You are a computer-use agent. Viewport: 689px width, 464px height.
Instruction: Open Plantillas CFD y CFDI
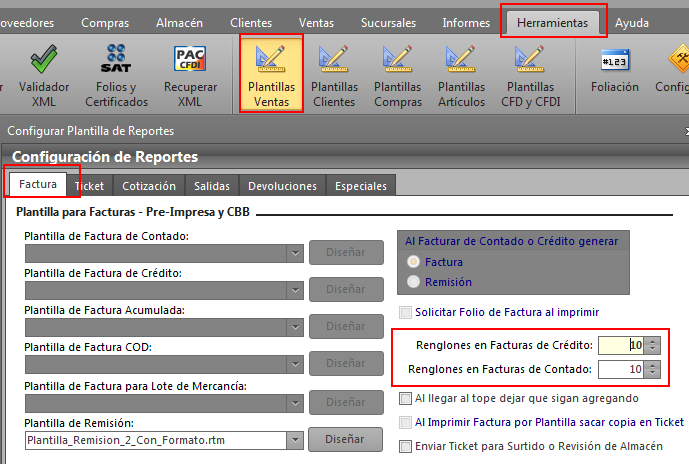coord(531,74)
